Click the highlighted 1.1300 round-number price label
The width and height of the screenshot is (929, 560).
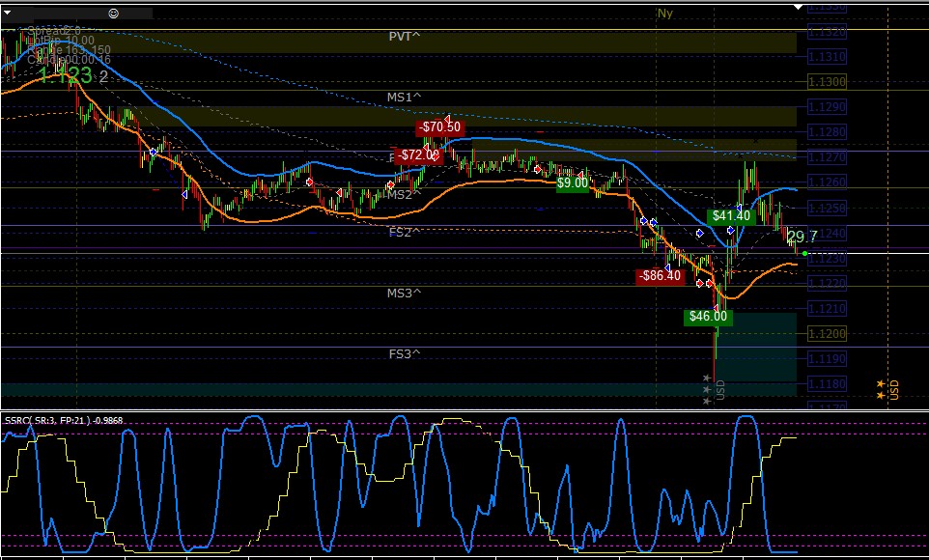827,82
